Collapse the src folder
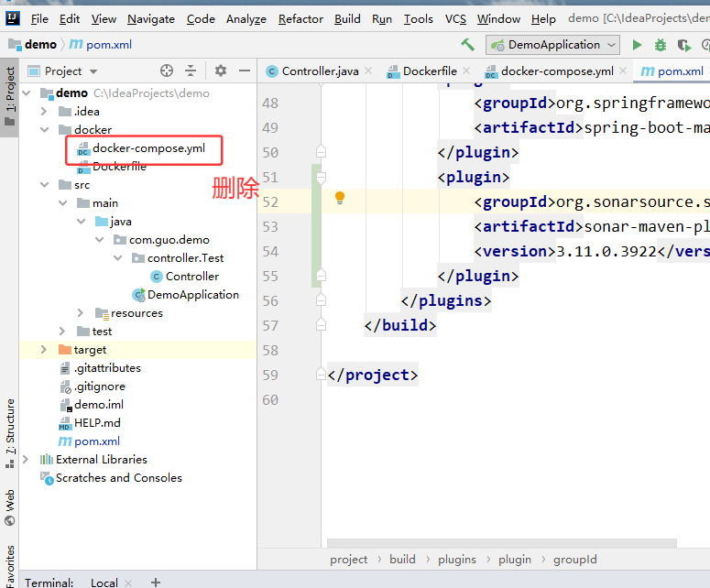The image size is (710, 588). 44,185
